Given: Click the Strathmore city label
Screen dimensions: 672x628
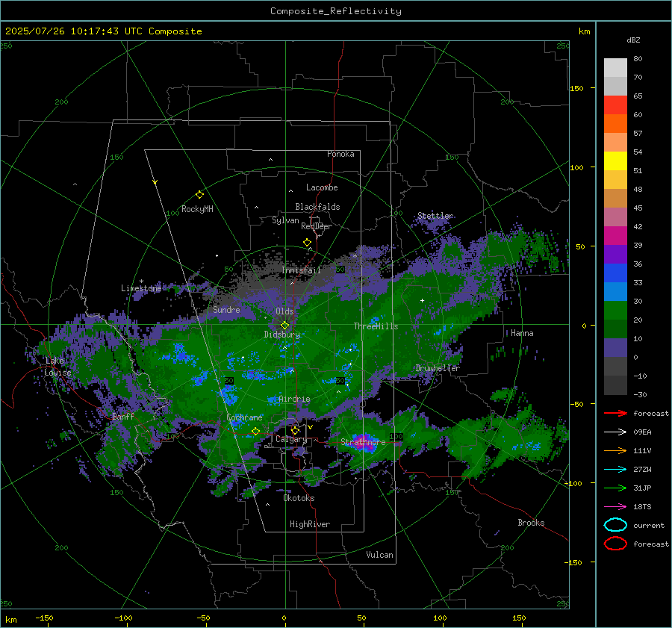Looking at the screenshot, I should [363, 441].
